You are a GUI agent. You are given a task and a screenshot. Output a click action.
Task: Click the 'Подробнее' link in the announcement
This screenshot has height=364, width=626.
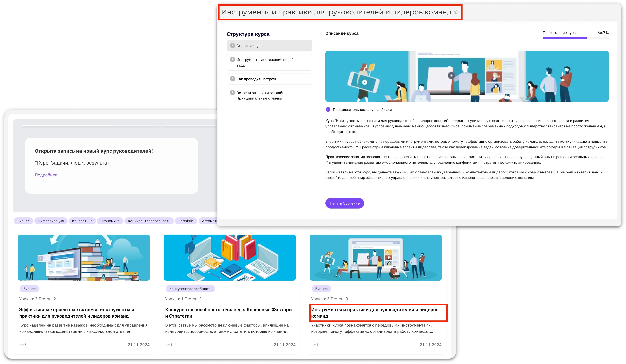click(x=46, y=175)
